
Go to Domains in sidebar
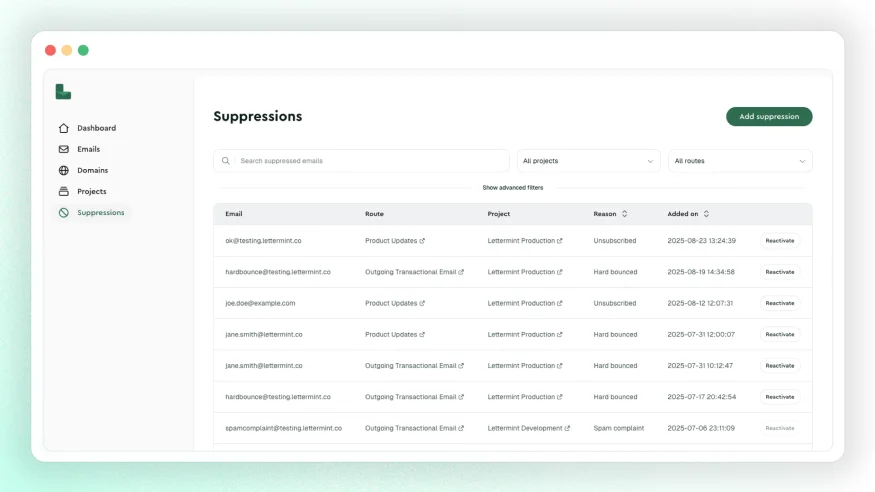click(93, 171)
